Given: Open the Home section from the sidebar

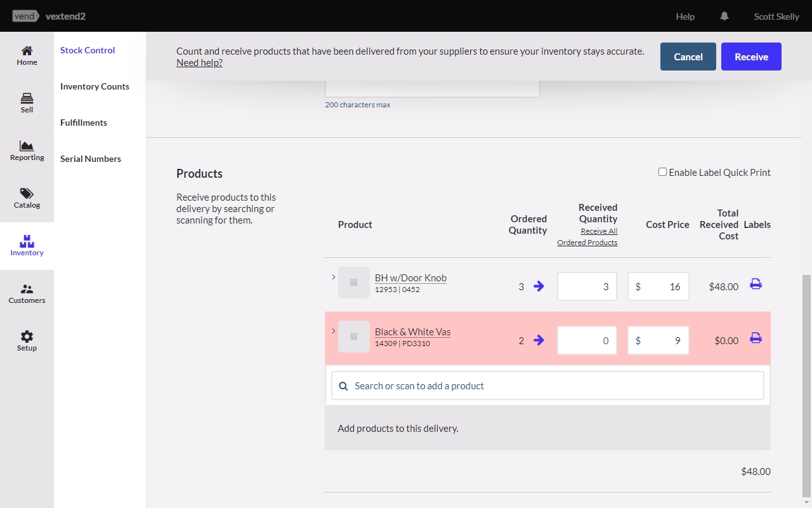Looking at the screenshot, I should coord(27,55).
